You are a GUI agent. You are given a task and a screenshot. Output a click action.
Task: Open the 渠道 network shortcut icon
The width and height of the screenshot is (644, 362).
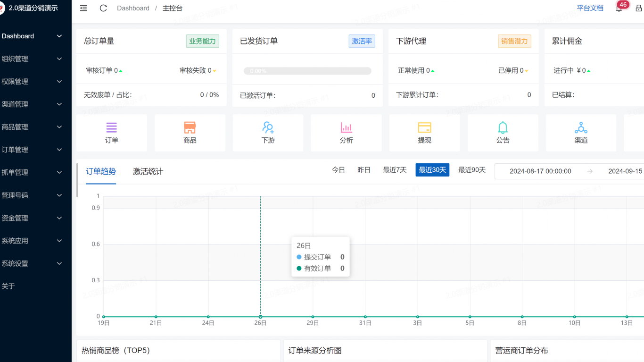click(x=581, y=127)
